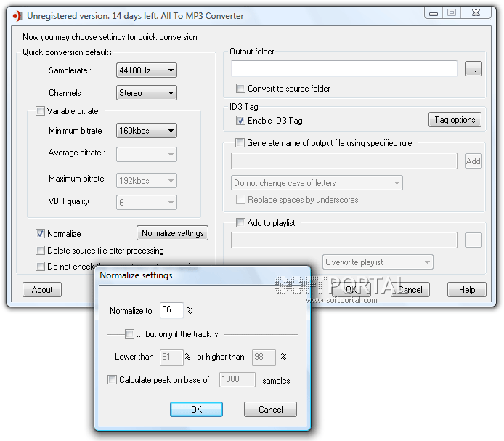This screenshot has width=504, height=441.
Task: Maximize the converter window
Action: tap(452, 13)
